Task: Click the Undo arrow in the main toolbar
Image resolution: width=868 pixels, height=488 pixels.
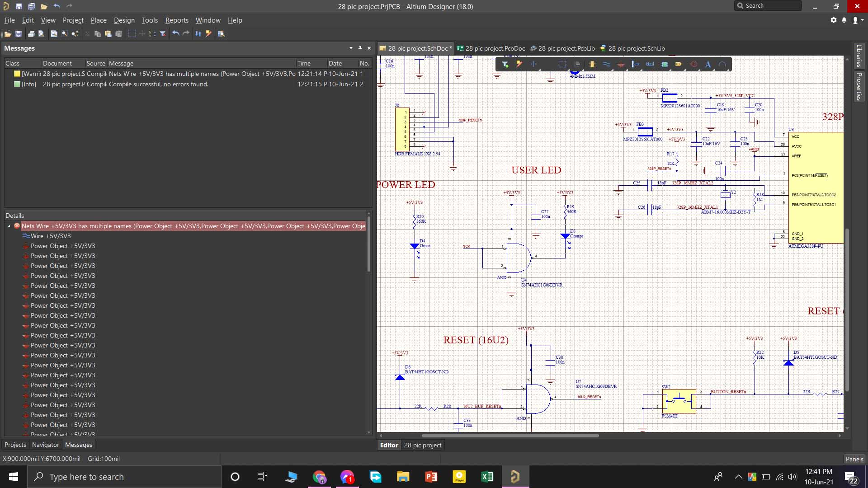Action: tap(176, 33)
